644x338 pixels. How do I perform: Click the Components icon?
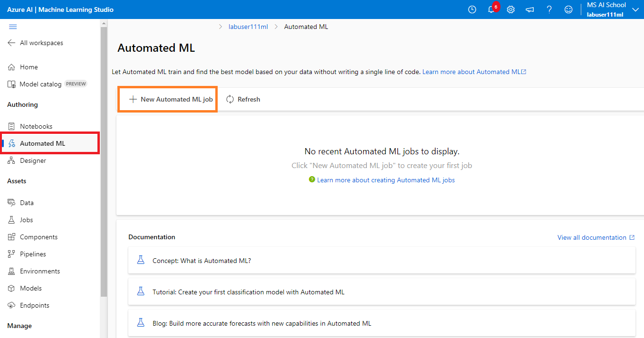coord(11,237)
